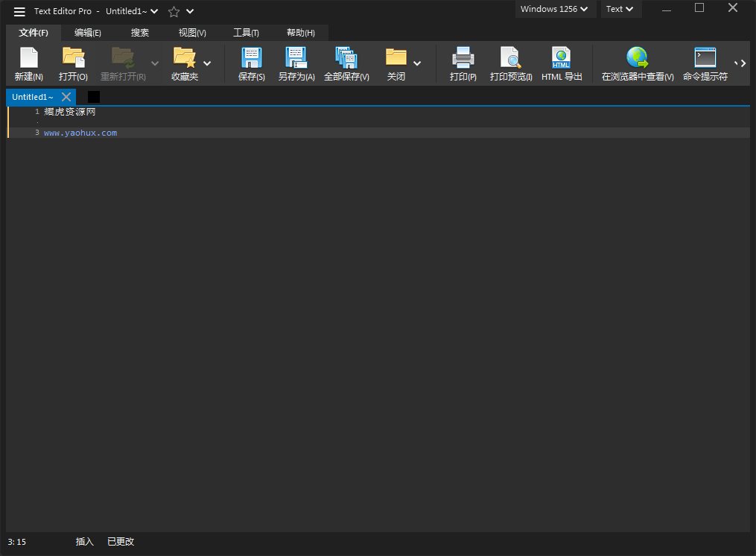Open the Command Prompt (命令提示符) tool
This screenshot has width=756, height=556.
tap(705, 58)
